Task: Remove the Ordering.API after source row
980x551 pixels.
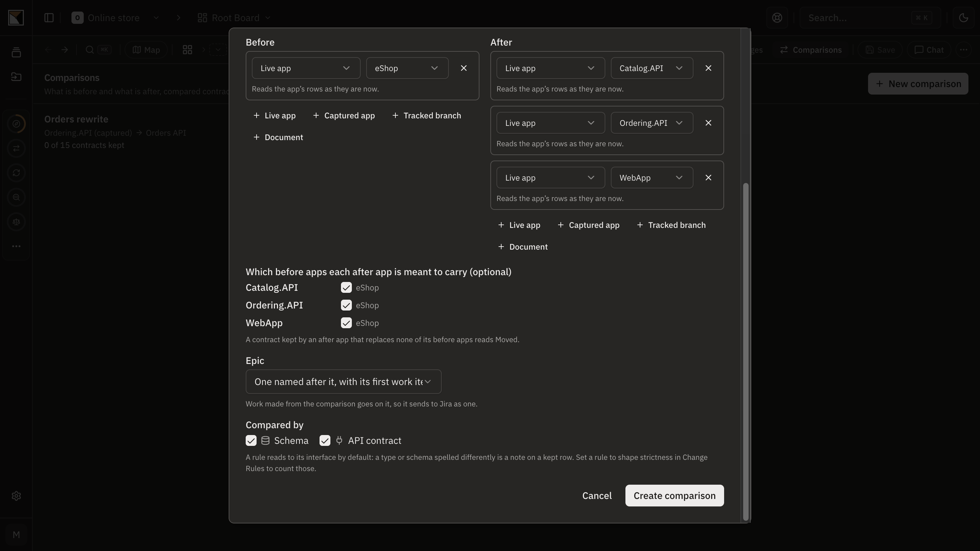Action: [708, 123]
